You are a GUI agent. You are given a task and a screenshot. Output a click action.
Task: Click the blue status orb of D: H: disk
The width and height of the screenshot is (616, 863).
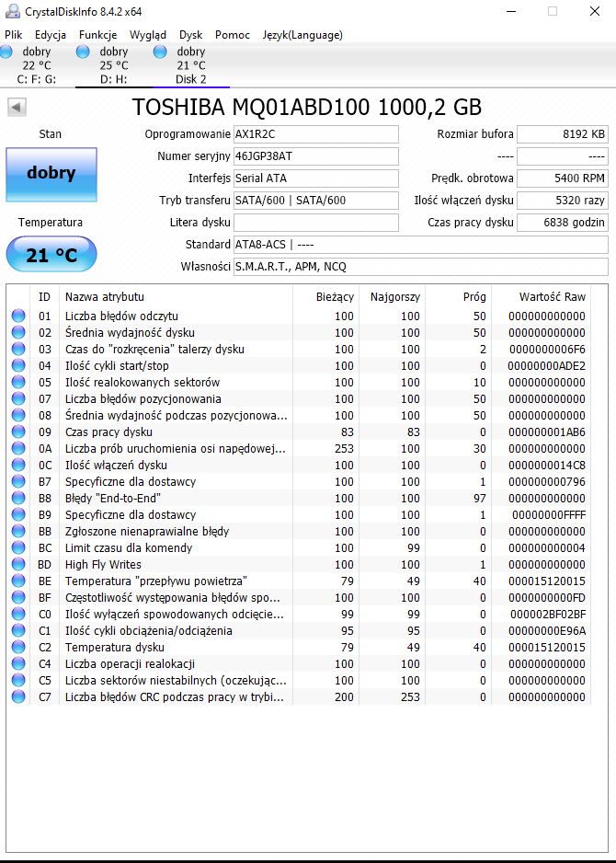[83, 52]
